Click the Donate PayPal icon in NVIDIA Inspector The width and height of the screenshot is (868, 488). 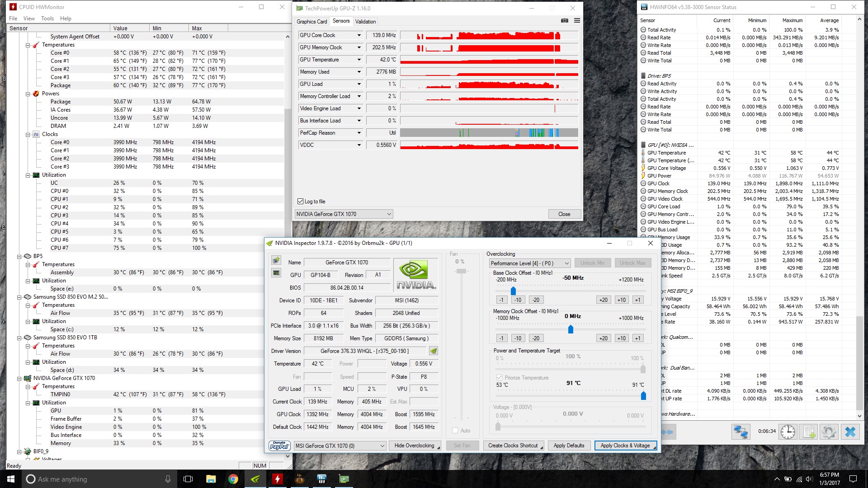[x=279, y=446]
